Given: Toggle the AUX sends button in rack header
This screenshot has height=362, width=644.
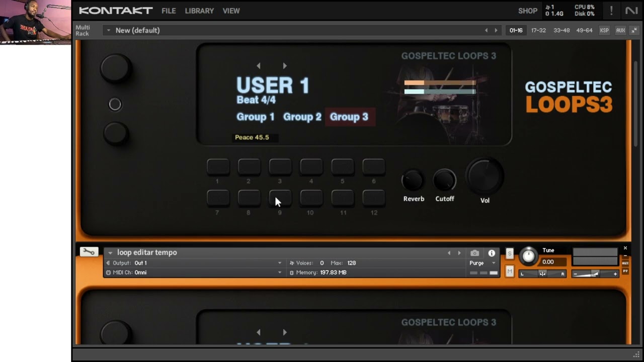Looking at the screenshot, I should click(620, 30).
